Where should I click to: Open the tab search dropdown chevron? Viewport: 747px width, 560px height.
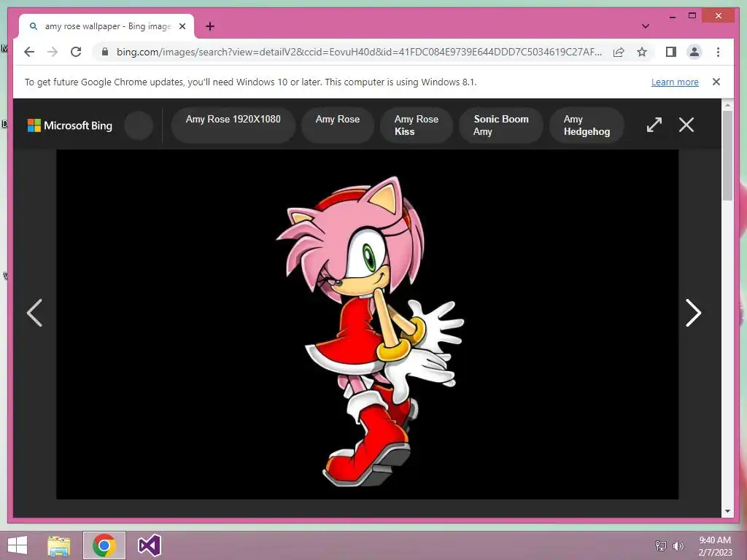645,26
